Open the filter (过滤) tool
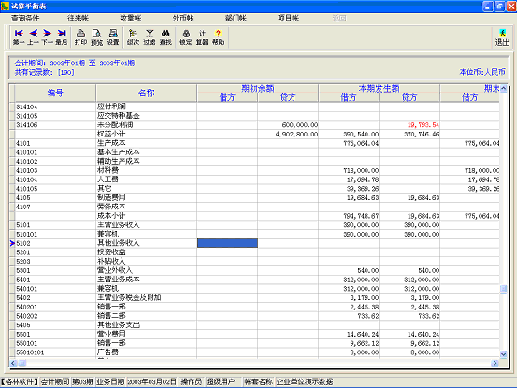 tap(149, 37)
